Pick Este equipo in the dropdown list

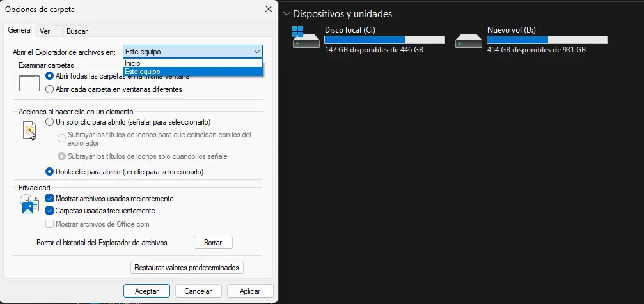(x=192, y=72)
